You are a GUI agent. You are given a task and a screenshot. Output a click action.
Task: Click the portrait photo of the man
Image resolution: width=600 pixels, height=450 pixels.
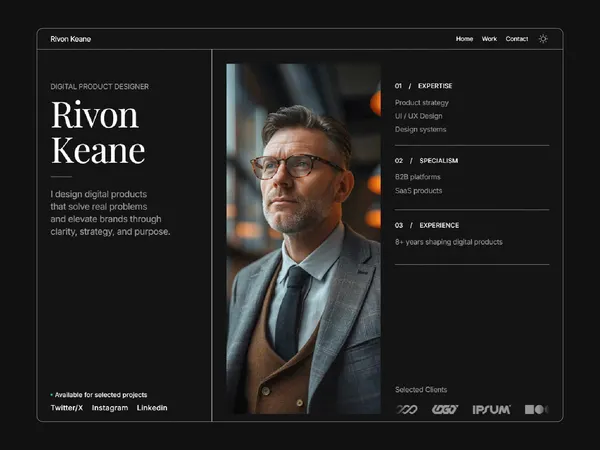point(303,239)
